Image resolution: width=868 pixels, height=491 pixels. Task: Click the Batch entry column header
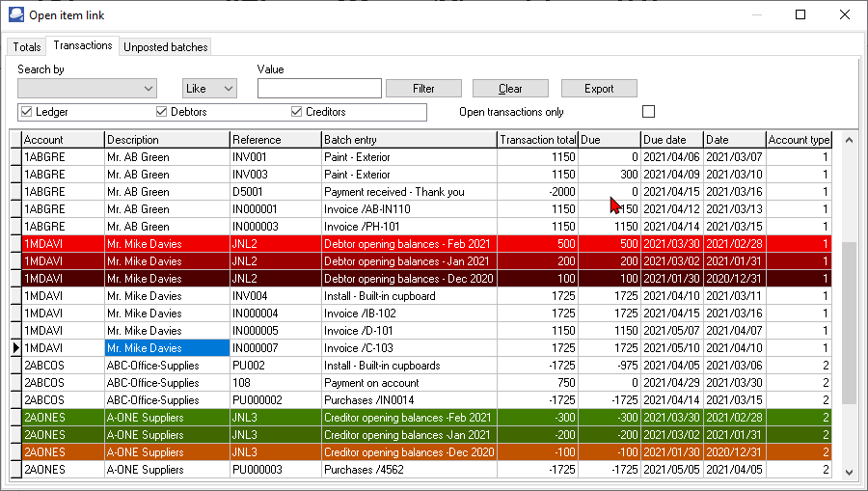pyautogui.click(x=409, y=140)
